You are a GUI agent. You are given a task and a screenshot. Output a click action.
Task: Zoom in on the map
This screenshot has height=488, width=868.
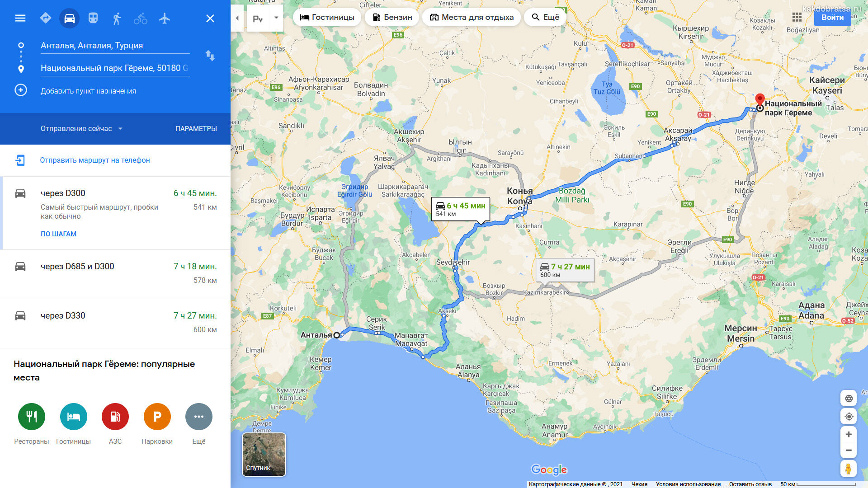[x=849, y=434]
